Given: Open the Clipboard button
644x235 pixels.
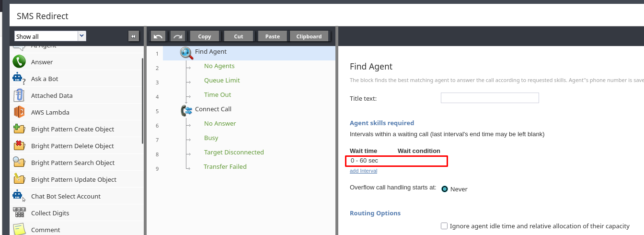Looking at the screenshot, I should 309,36.
